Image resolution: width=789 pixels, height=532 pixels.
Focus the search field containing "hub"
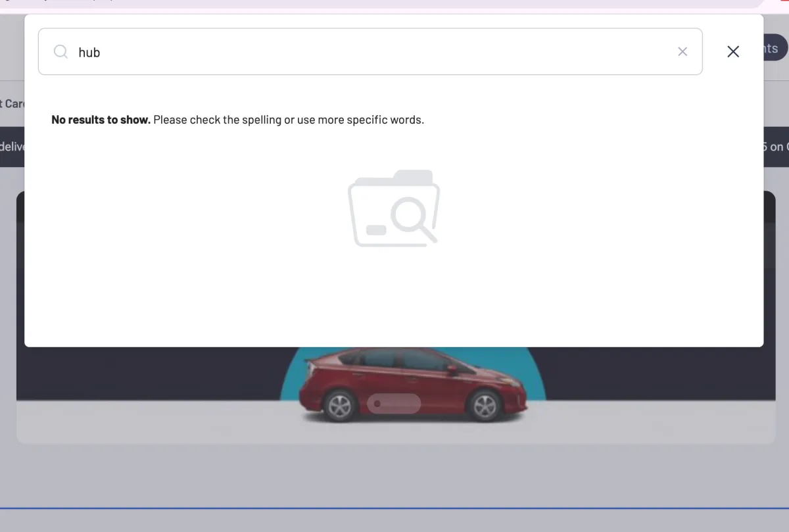click(368, 52)
